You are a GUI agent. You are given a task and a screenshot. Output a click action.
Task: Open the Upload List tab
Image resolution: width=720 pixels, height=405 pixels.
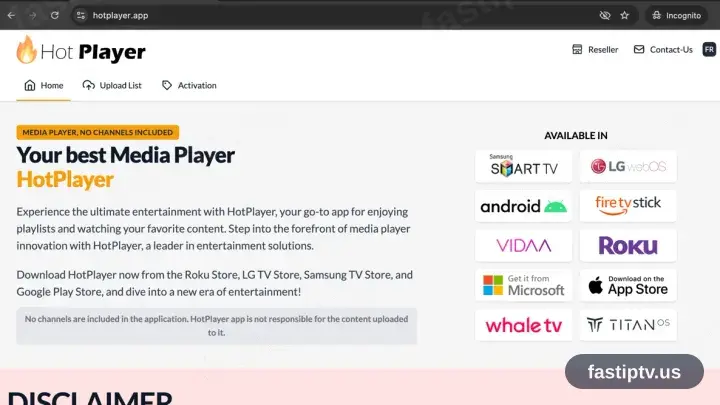112,85
